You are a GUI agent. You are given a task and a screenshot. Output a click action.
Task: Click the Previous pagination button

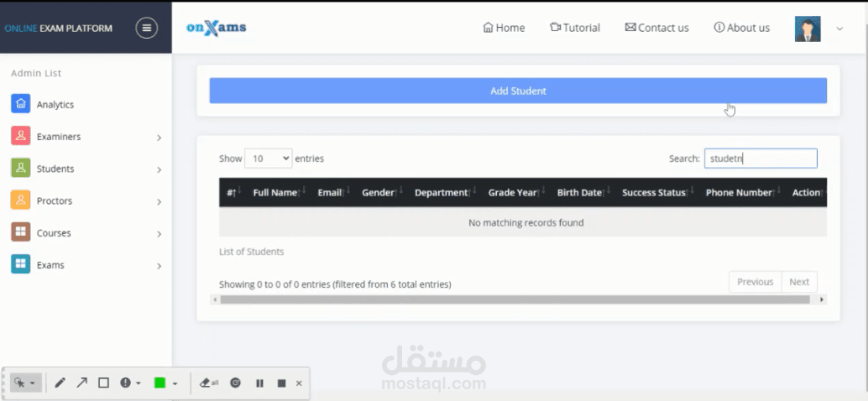coord(755,282)
